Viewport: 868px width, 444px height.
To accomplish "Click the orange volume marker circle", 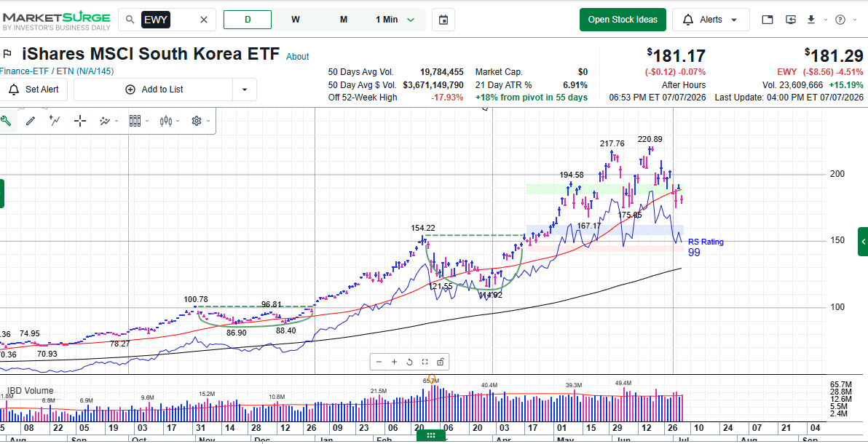I will (433, 378).
